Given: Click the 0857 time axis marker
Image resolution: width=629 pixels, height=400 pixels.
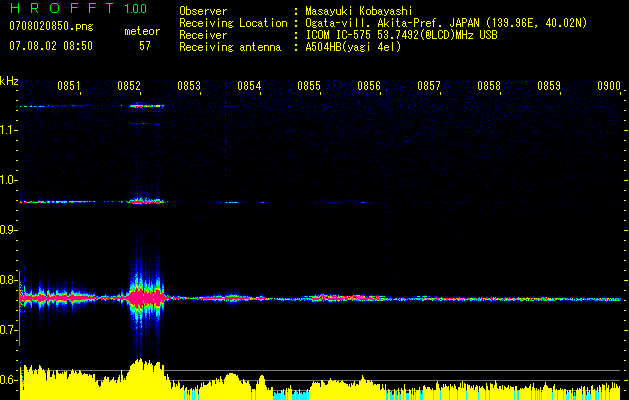Looking at the screenshot, I should click(428, 86).
